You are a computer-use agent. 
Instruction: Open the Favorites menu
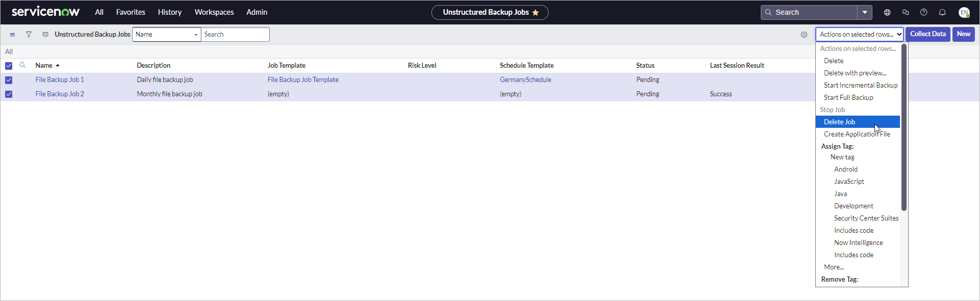click(131, 12)
